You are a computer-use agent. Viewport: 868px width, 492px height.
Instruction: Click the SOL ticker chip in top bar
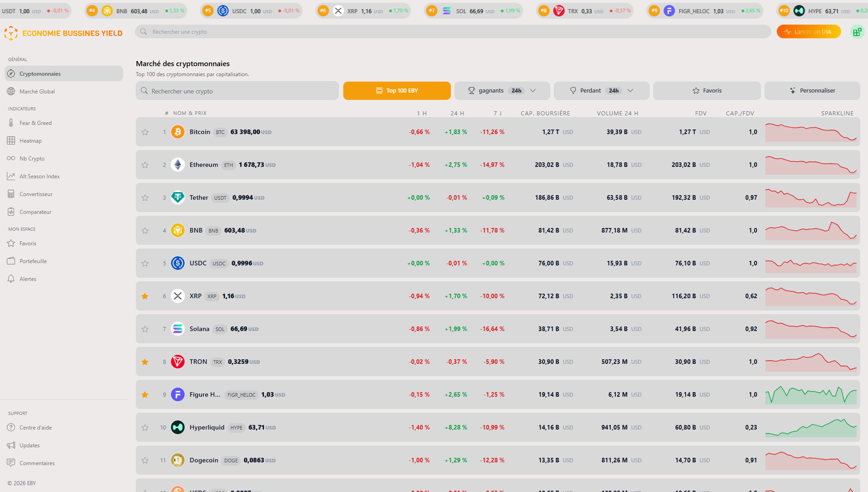(x=474, y=11)
